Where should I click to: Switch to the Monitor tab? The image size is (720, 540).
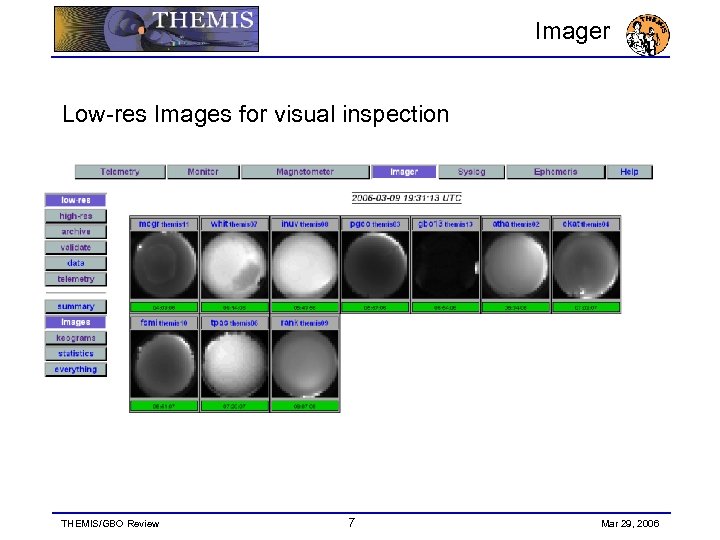pos(203,172)
